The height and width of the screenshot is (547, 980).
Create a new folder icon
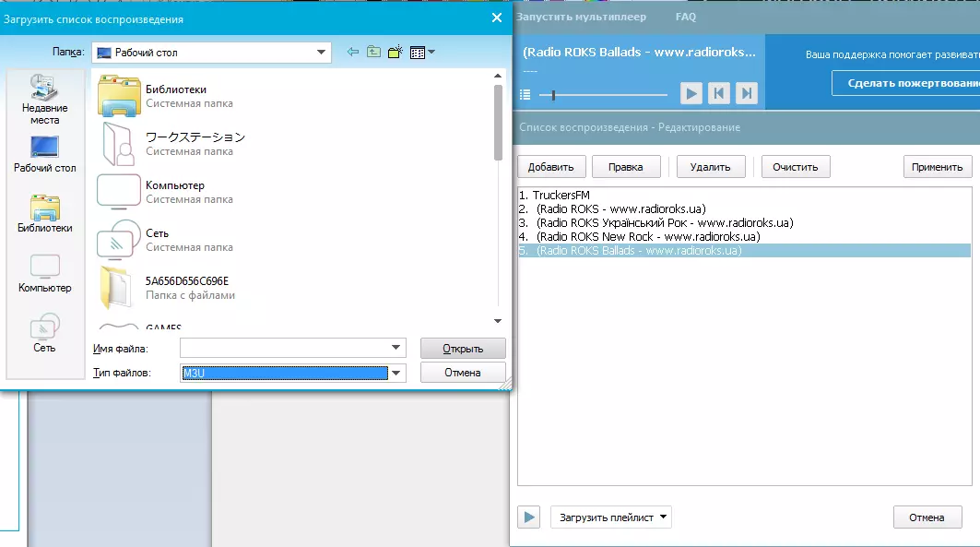[x=395, y=53]
